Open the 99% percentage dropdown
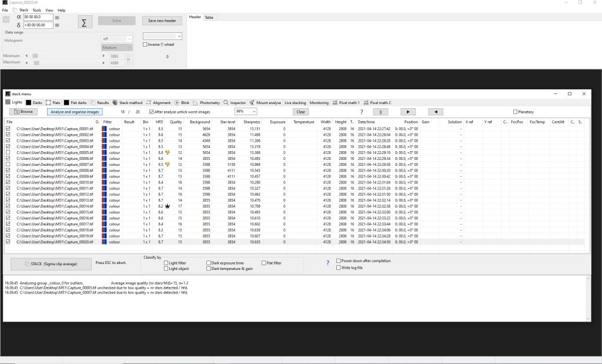 pos(246,112)
